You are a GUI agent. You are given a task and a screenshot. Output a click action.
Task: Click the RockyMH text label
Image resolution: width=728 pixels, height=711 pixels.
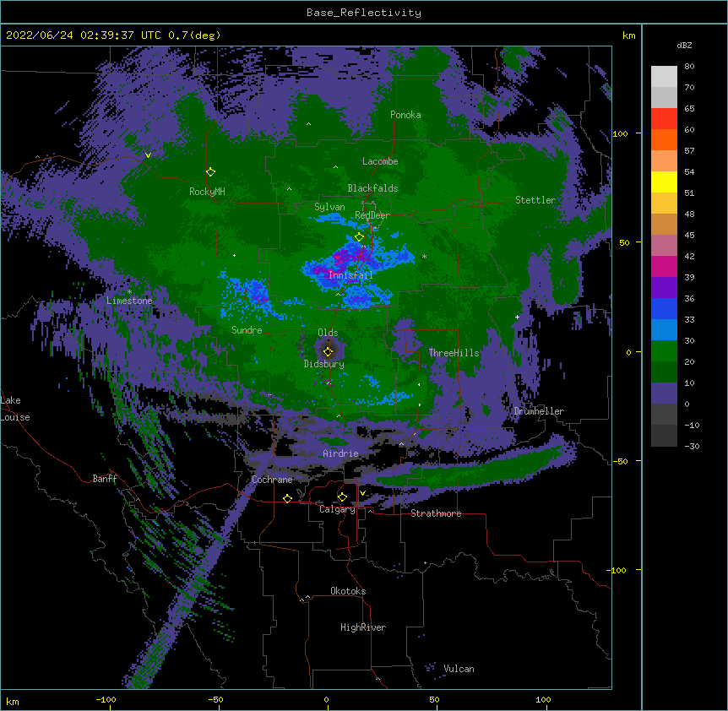click(x=207, y=192)
